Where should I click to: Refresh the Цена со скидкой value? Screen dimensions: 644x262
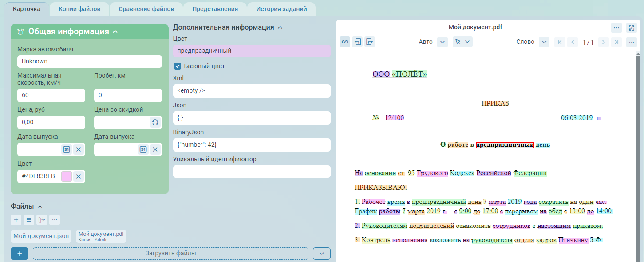pyautogui.click(x=155, y=122)
